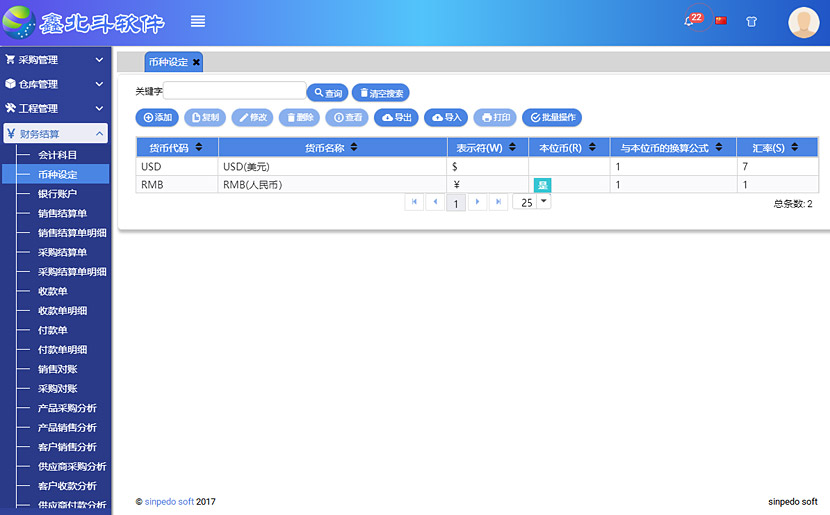
Task: Click the 导出 export button
Action: [396, 118]
